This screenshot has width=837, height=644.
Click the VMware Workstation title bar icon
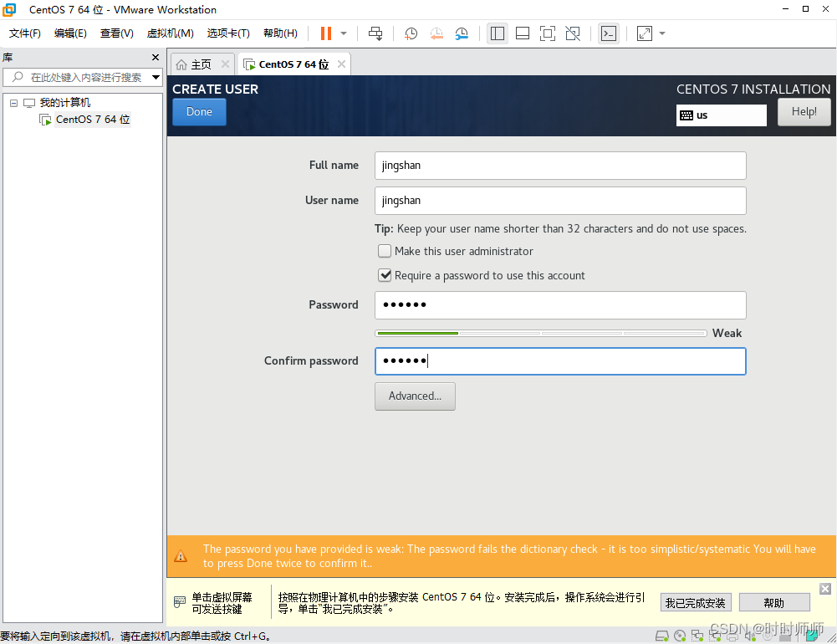[x=9, y=9]
